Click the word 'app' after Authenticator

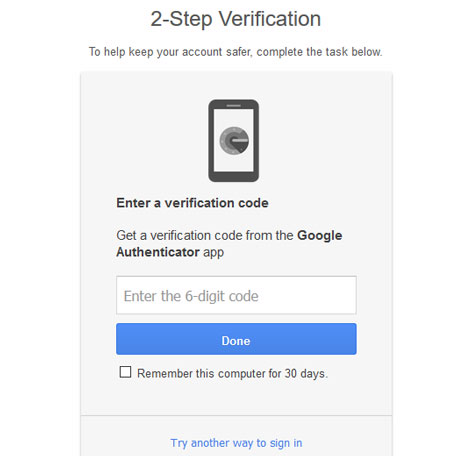pos(213,253)
